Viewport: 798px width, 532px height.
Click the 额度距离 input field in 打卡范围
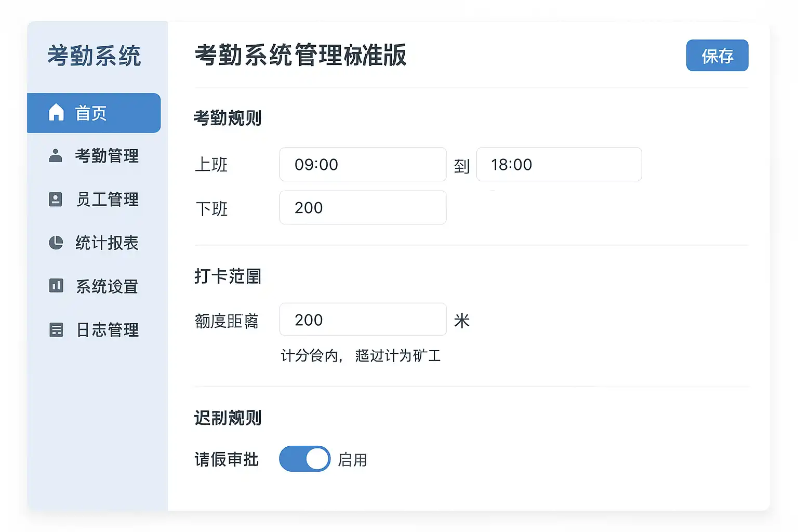point(363,320)
